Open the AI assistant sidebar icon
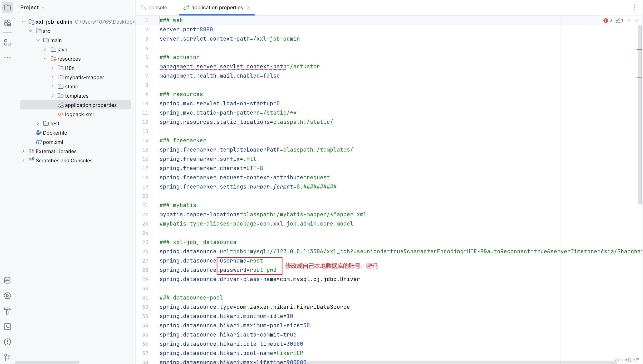 7,23
